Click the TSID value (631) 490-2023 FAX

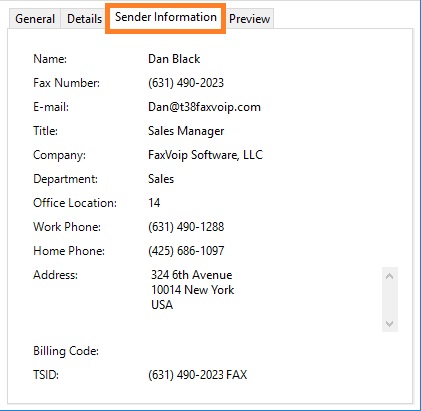click(198, 375)
